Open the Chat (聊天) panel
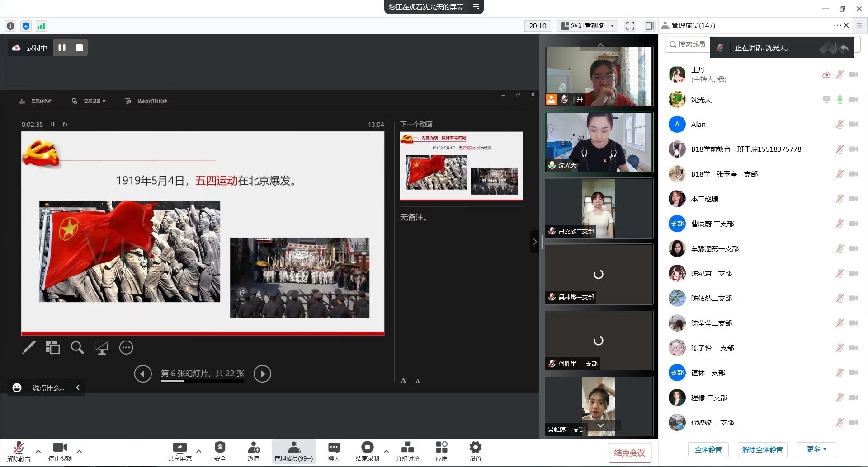The height and width of the screenshot is (467, 868). click(x=334, y=448)
